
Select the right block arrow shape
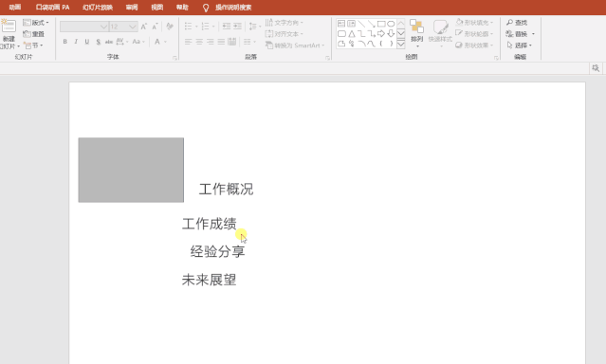click(381, 33)
